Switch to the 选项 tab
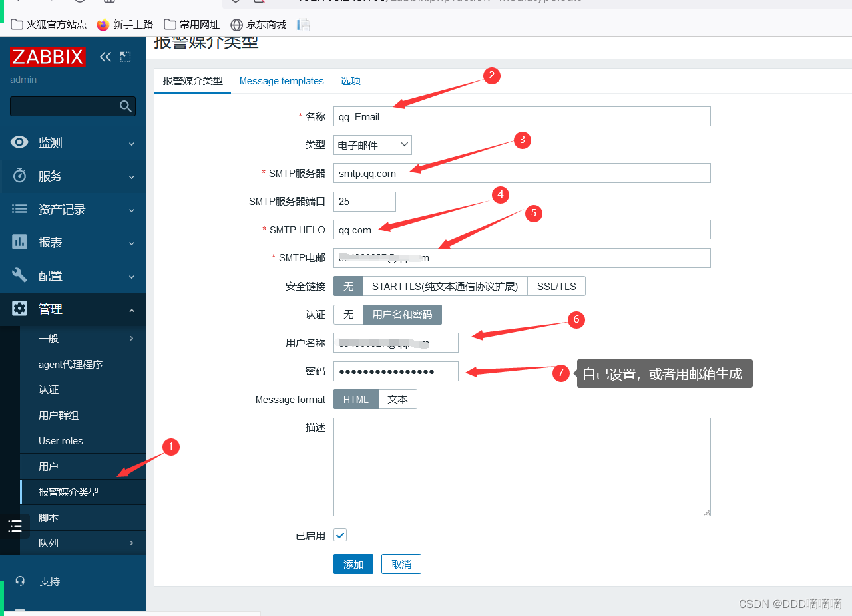 click(351, 81)
